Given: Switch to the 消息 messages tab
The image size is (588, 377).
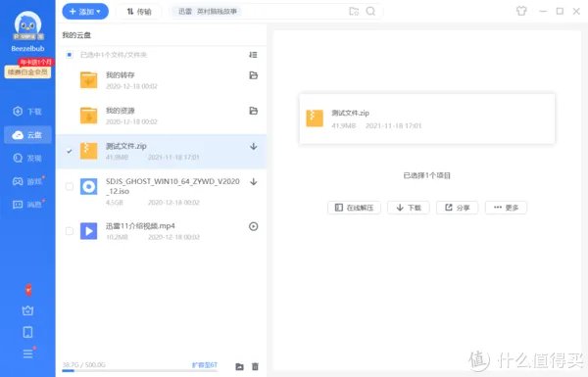Looking at the screenshot, I should pos(27,205).
